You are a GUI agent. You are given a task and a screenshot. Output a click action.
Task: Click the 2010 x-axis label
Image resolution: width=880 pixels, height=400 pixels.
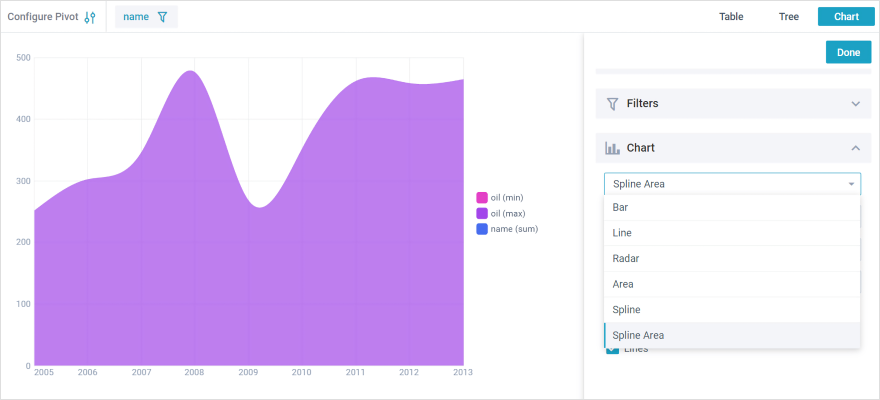[x=301, y=373]
